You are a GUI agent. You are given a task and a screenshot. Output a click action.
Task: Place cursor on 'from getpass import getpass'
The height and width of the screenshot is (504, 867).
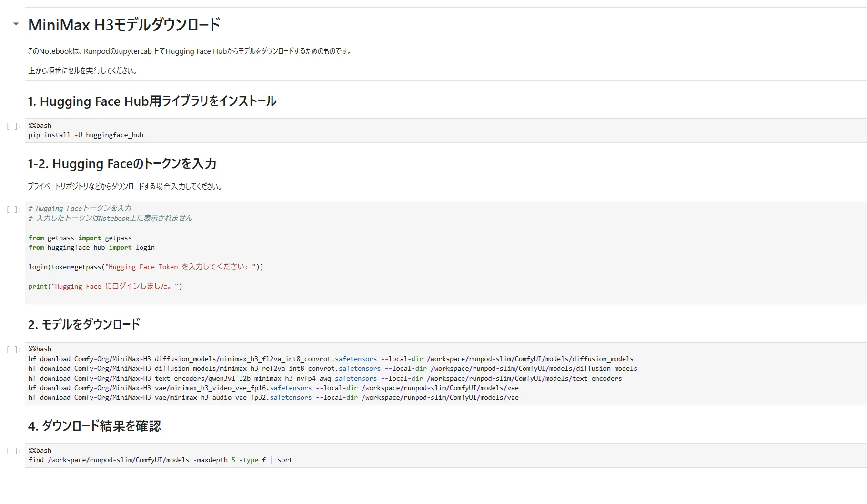(80, 238)
